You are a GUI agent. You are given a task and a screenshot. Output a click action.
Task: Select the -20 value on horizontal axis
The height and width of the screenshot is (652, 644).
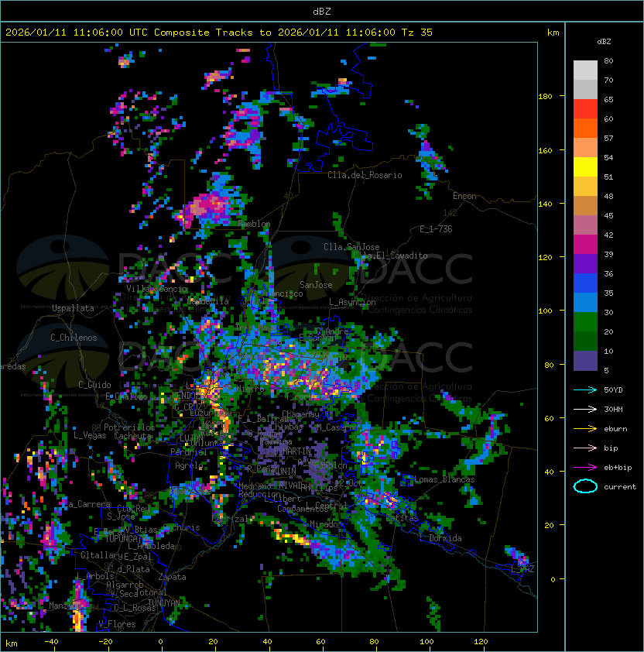(x=105, y=642)
